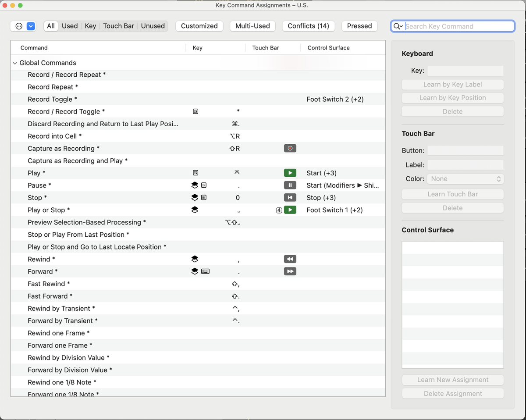Switch to the Touch Bar filter
526x420 pixels.
pyautogui.click(x=118, y=26)
